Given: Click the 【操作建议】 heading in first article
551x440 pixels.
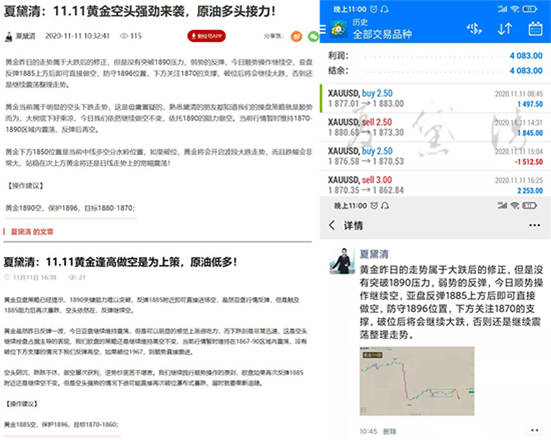Looking at the screenshot, I should pyautogui.click(x=25, y=186).
